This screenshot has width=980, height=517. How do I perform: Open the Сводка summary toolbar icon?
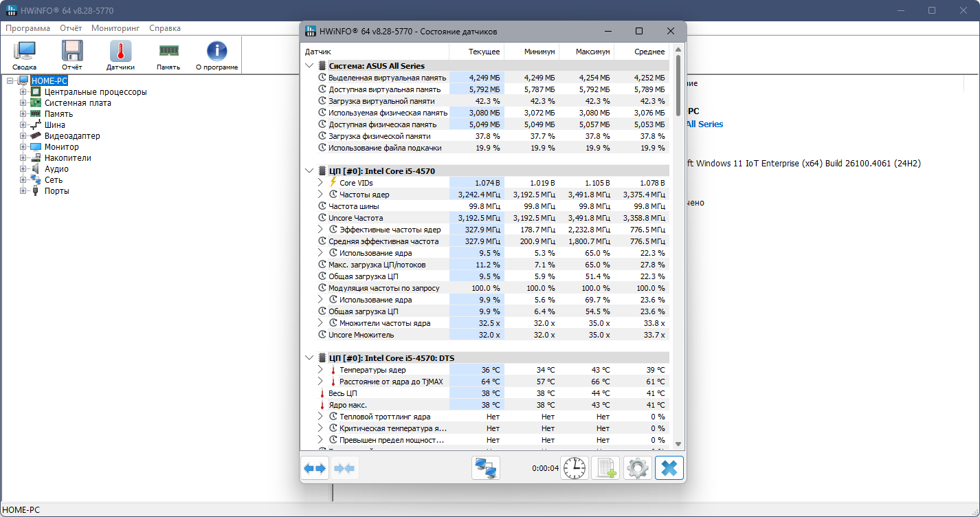pos(25,55)
